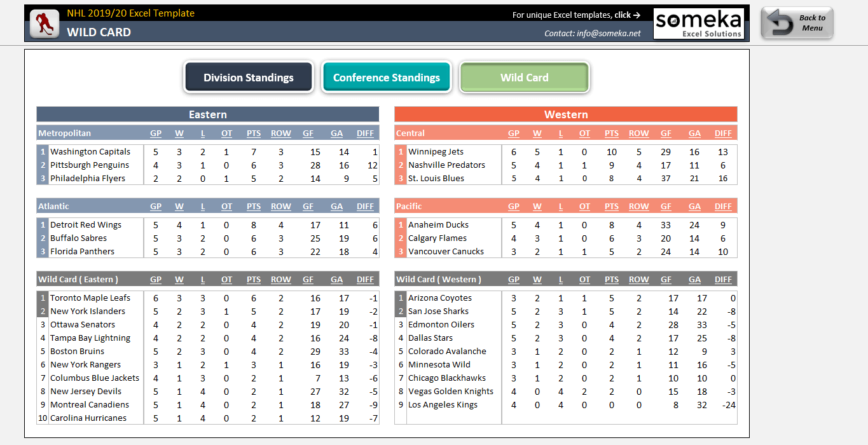Click the Someka Excel Solutions logo
Screen dimensions: 868x445
pos(698,24)
